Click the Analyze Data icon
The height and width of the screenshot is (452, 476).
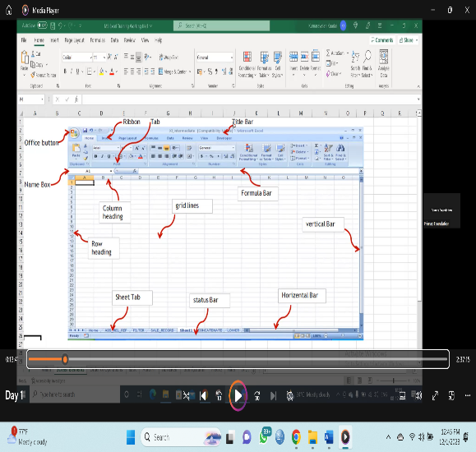click(384, 57)
